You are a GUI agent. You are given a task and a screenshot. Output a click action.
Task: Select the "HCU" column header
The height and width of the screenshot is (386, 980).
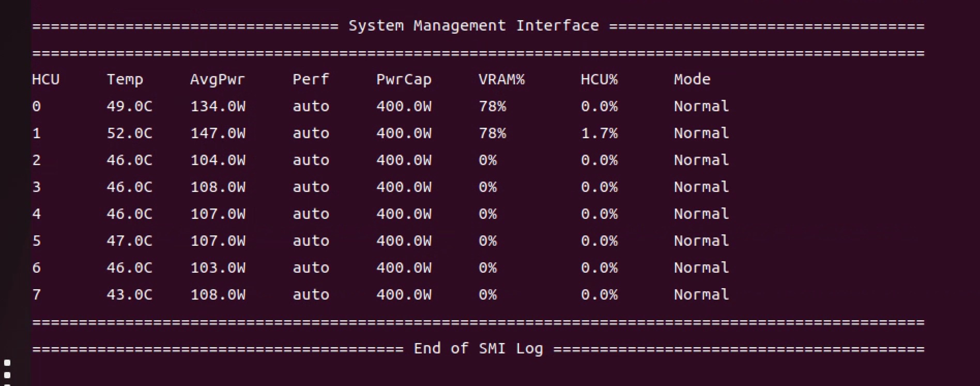[x=45, y=79]
